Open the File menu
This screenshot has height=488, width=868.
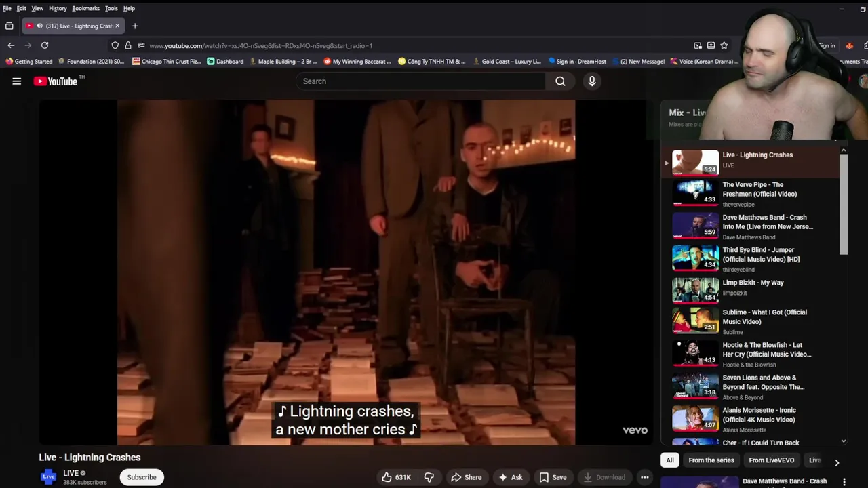point(7,8)
